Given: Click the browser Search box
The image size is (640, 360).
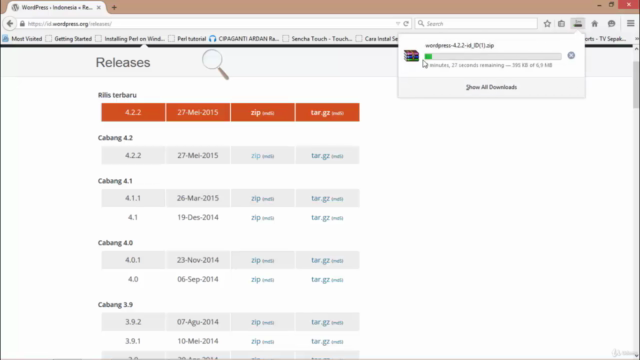Looking at the screenshot, I should click(x=476, y=24).
